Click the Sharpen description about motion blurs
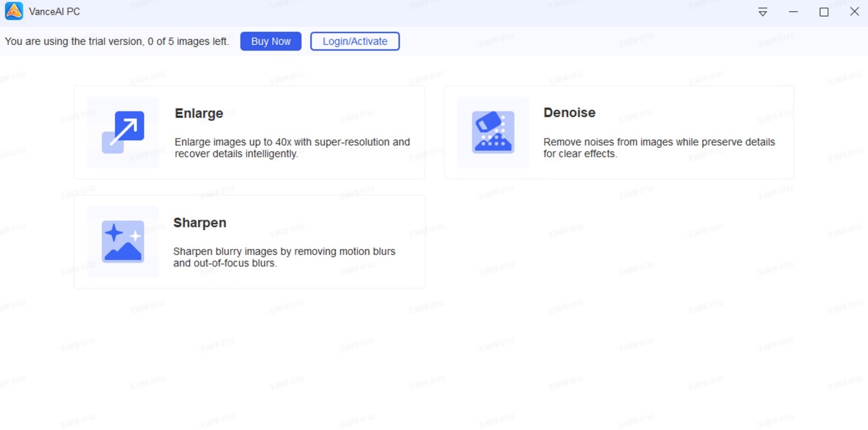 pyautogui.click(x=284, y=257)
